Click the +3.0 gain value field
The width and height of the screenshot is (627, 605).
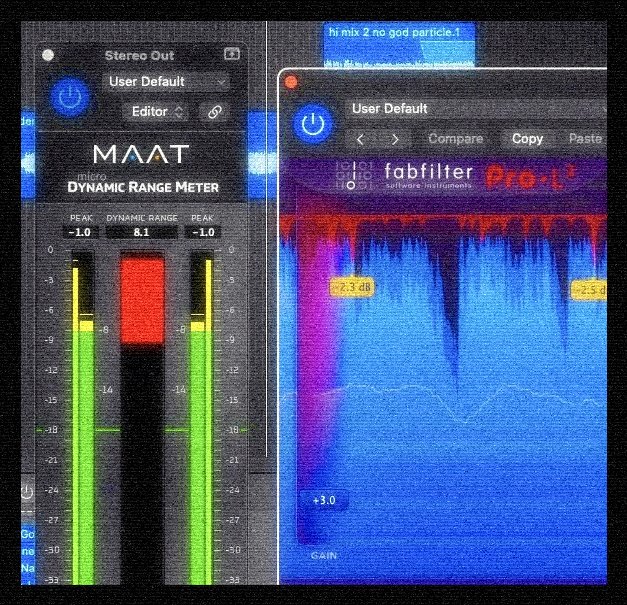(x=323, y=500)
